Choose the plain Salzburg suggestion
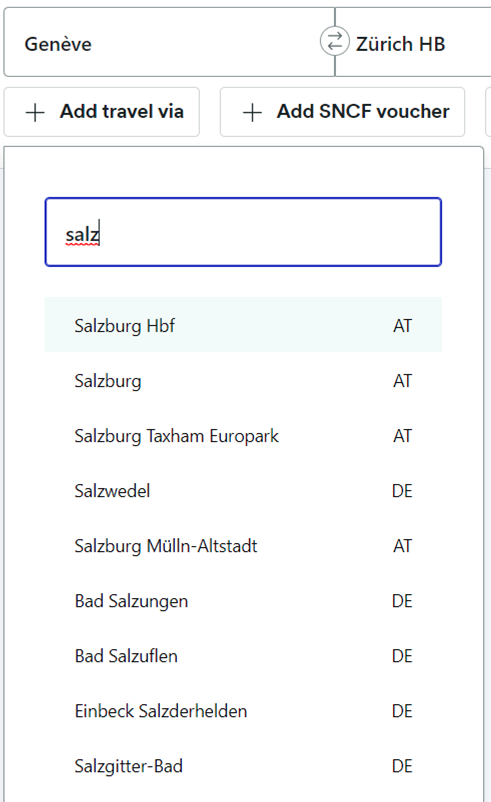Image resolution: width=491 pixels, height=802 pixels. (243, 380)
